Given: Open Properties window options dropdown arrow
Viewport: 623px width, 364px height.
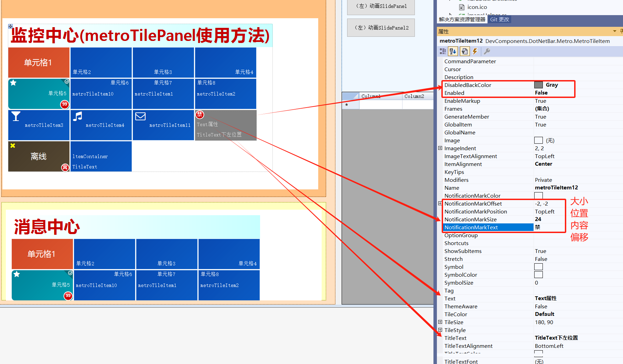Looking at the screenshot, I should [x=615, y=31].
